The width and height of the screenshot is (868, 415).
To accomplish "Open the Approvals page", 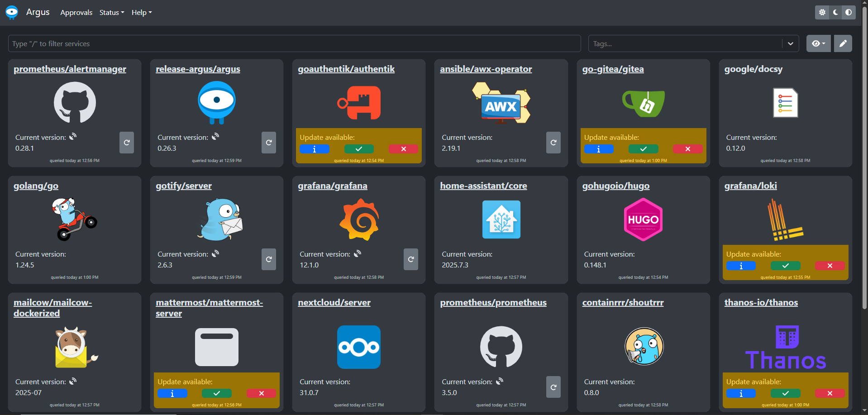I will [76, 13].
